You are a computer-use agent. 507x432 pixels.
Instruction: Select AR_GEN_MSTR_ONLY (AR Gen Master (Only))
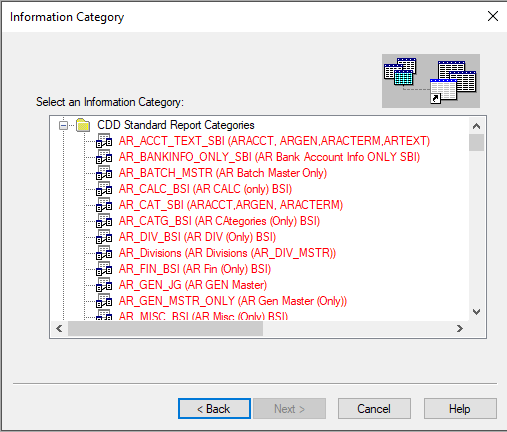[233, 301]
